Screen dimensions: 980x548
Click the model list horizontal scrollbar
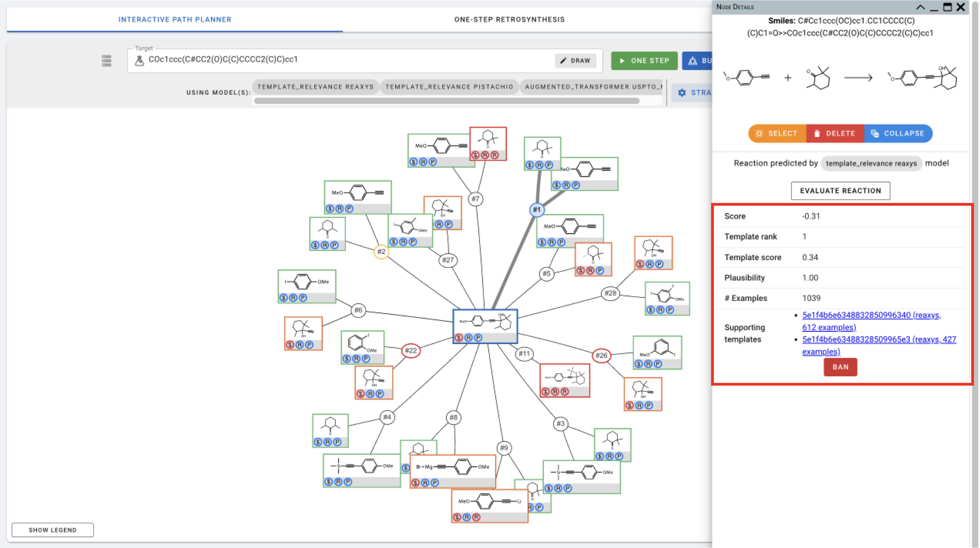tap(447, 101)
